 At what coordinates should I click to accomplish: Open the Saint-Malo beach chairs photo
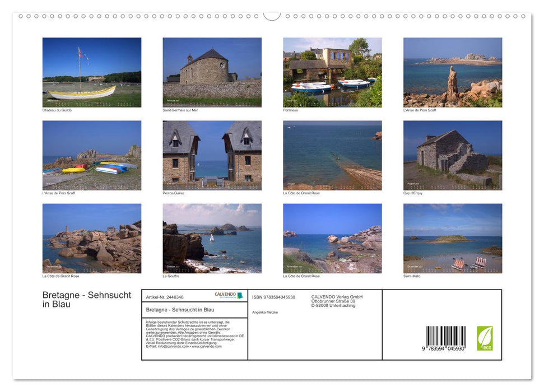point(453,239)
